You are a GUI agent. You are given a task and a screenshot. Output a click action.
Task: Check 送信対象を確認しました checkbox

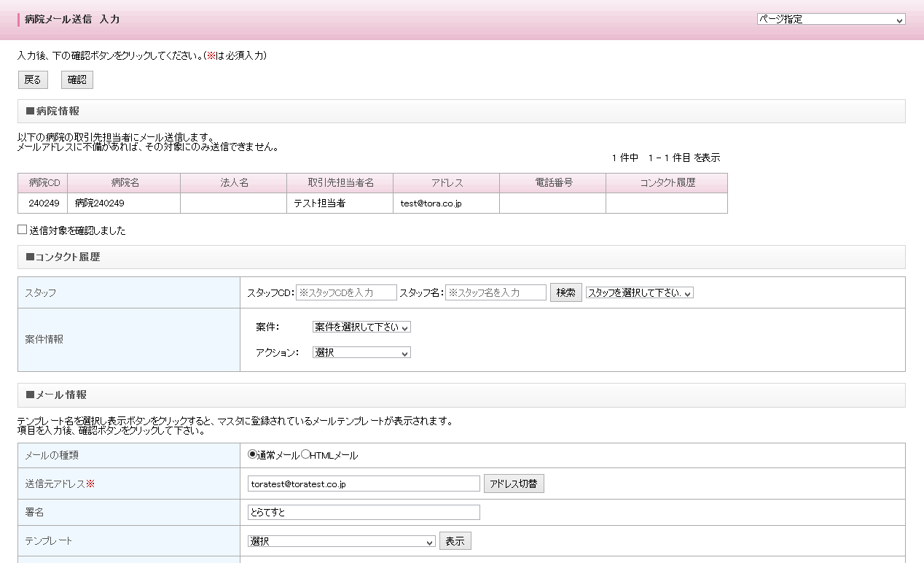coord(23,230)
